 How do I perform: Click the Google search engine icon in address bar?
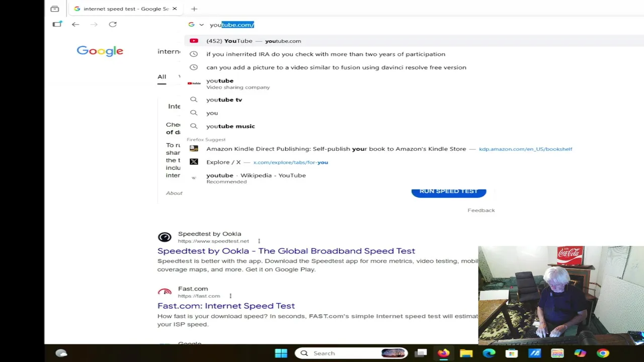(191, 25)
